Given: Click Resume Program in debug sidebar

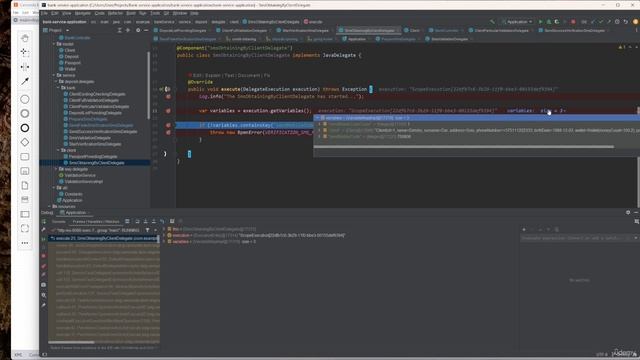Looking at the screenshot, I should point(44,238).
